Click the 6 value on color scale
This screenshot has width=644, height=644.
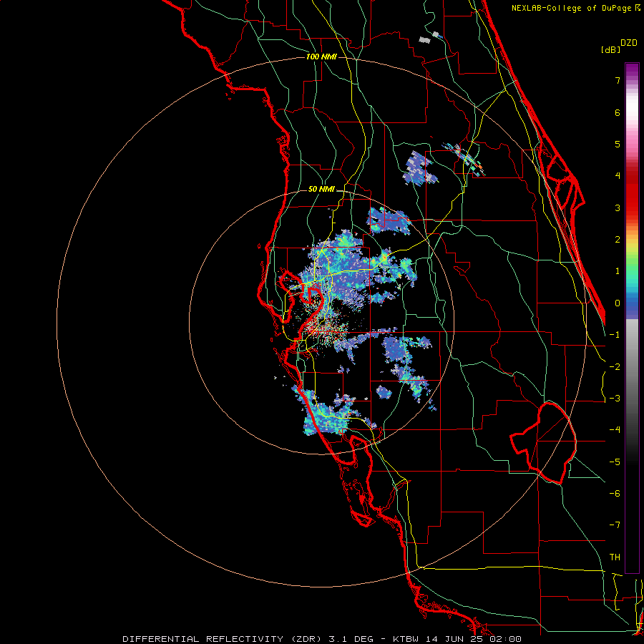point(618,112)
